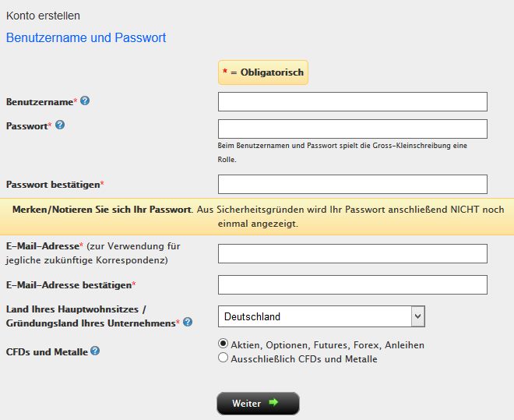Show help for Land Ihres Hauptwohnsitzes
Viewport: 514px width, 420px height.
tap(188, 322)
